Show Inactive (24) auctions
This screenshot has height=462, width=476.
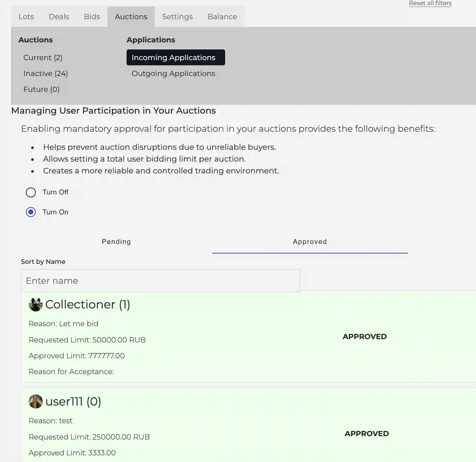[x=45, y=73]
